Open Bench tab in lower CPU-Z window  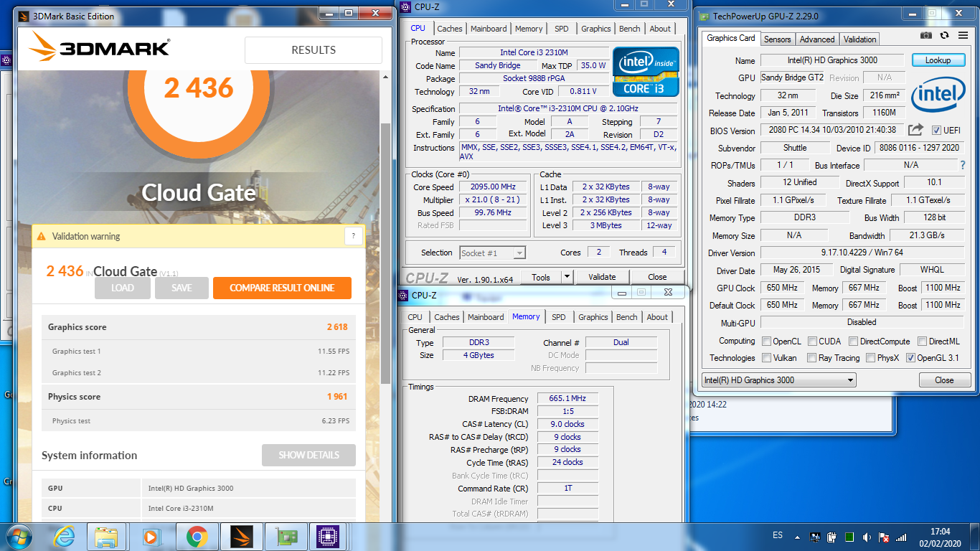(626, 317)
